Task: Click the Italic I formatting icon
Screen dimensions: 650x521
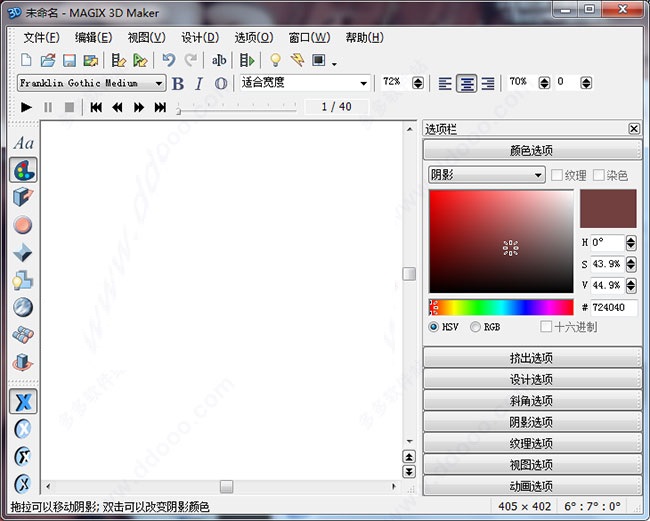Action: point(198,84)
